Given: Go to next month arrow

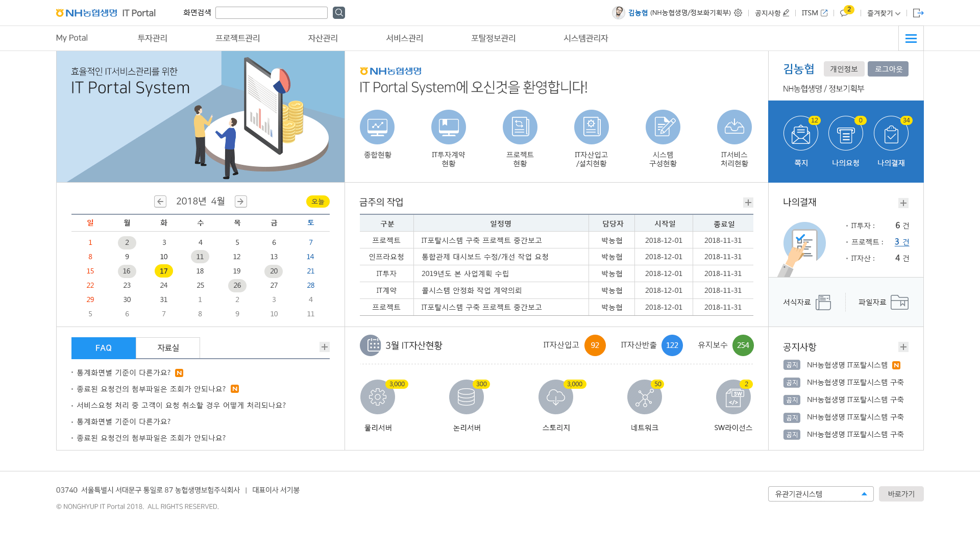Looking at the screenshot, I should (x=241, y=202).
